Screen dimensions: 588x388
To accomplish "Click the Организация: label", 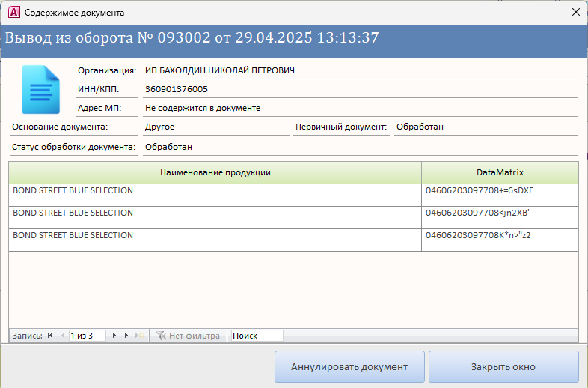I will coord(107,70).
